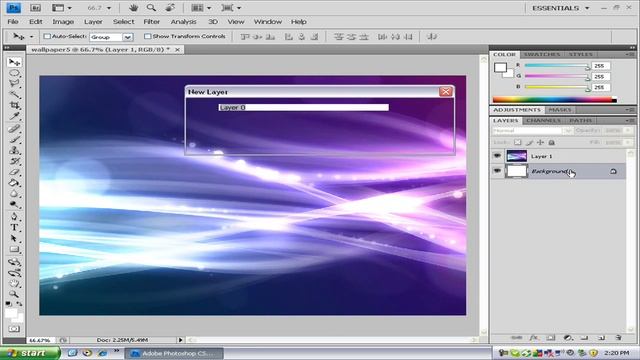Image resolution: width=640 pixels, height=360 pixels.
Task: Click the layer style fx icon
Action: 534,338
